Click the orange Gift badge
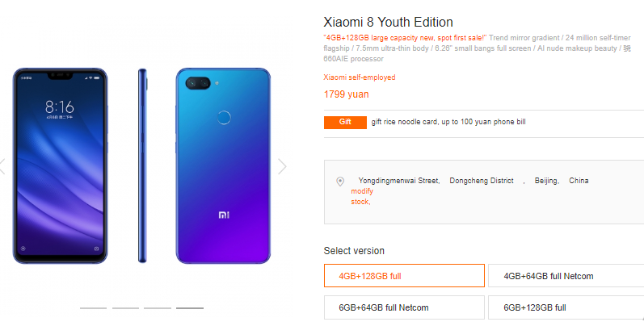Image resolution: width=644 pixels, height=326 pixels. tap(345, 122)
